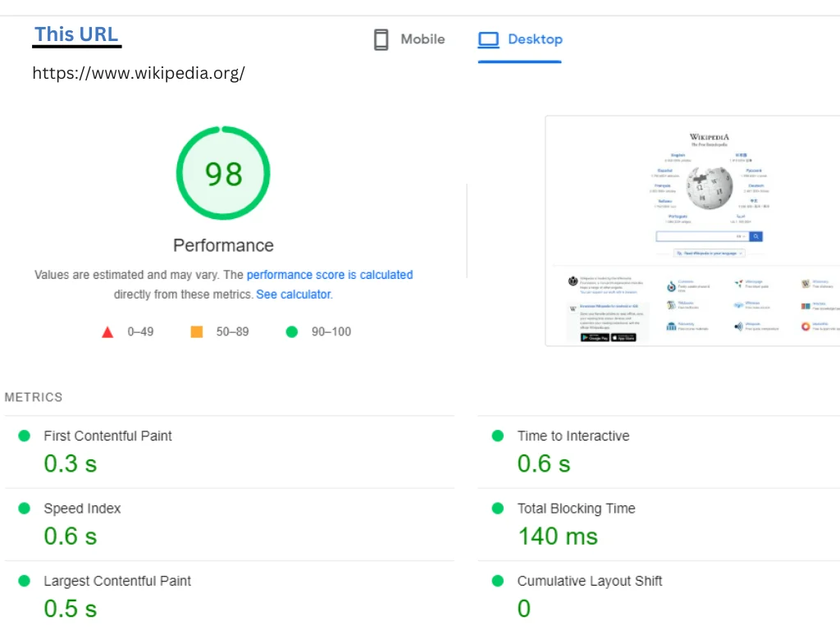Click the 50–89 score range text
The width and height of the screenshot is (840, 630).
pyautogui.click(x=232, y=331)
